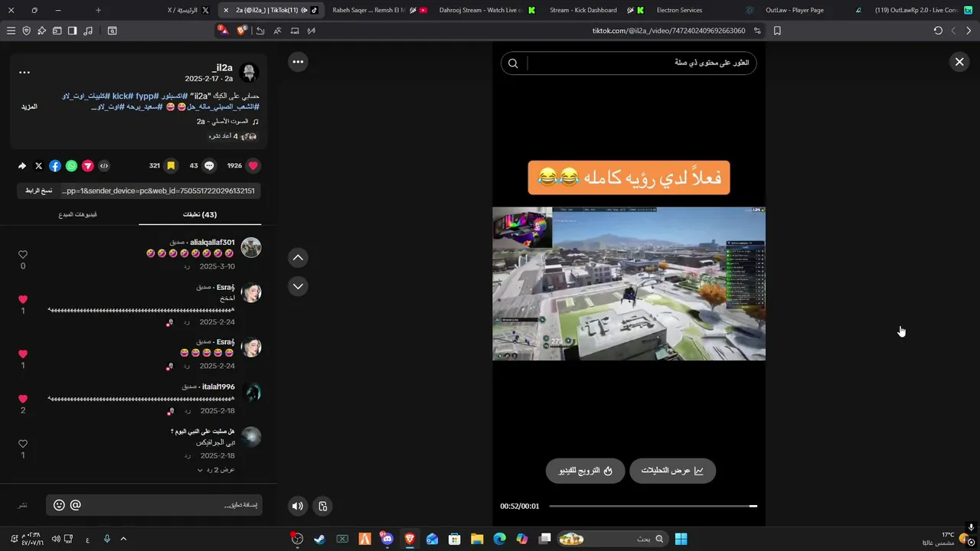Open الترويج للفيديو promote button
The image size is (980, 551).
click(x=585, y=471)
